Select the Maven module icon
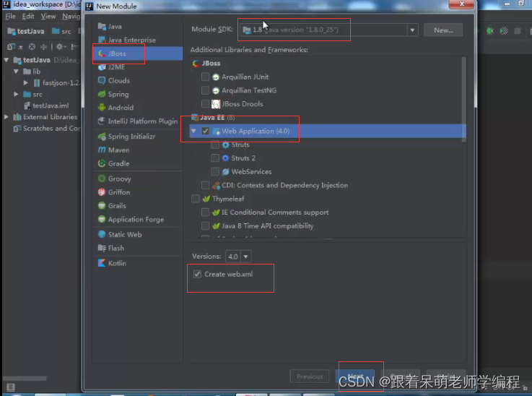Screen dimensions: 532x396 (x=102, y=150)
